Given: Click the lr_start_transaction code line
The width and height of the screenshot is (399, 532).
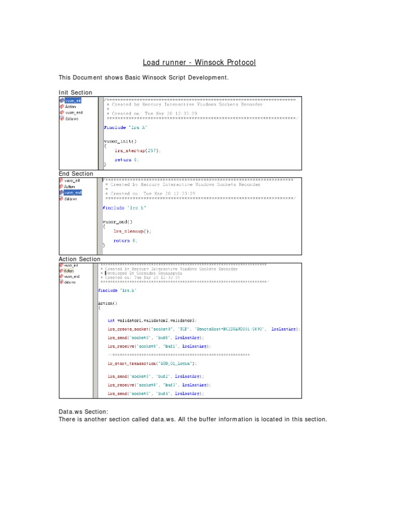Looking at the screenshot, I should tap(152, 364).
